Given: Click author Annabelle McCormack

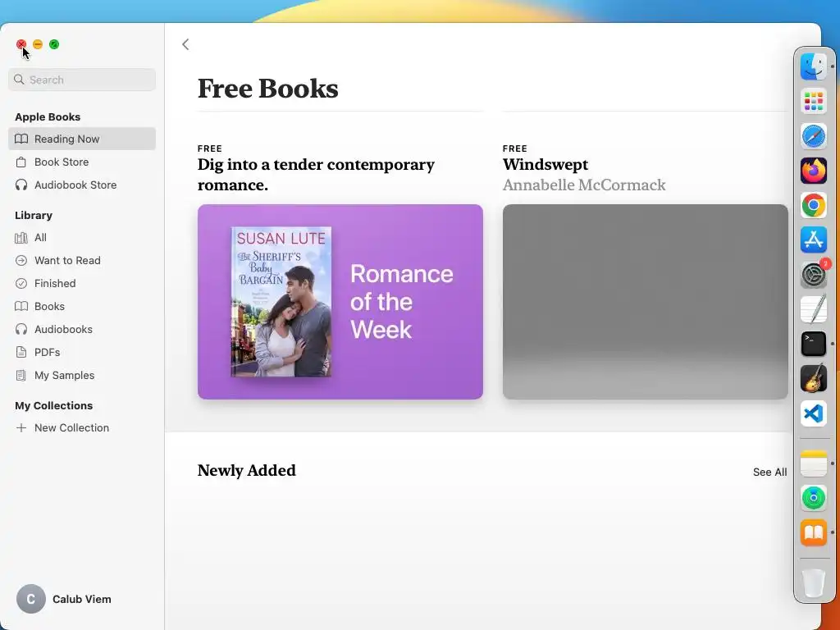Looking at the screenshot, I should [584, 185].
